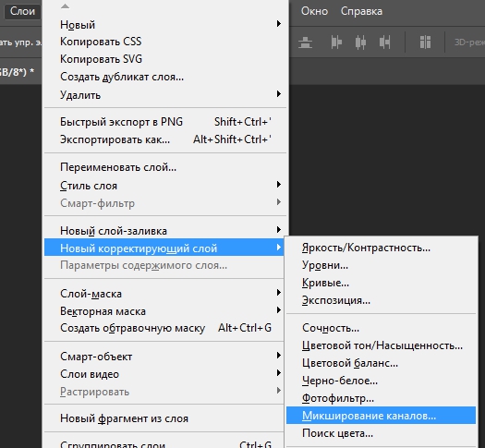This screenshot has height=448, width=485.
Task: Open the Слои menu in the menu bar
Action: [22, 11]
